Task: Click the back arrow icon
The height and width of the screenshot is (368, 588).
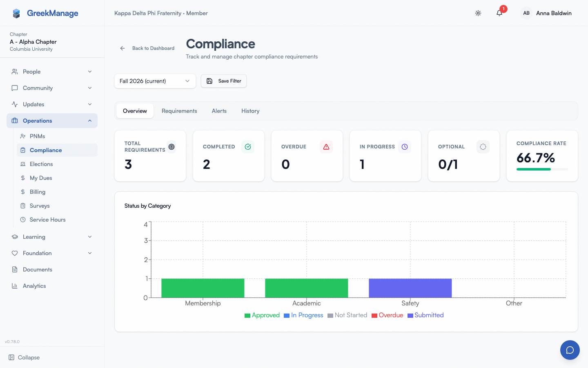Action: pos(122,48)
